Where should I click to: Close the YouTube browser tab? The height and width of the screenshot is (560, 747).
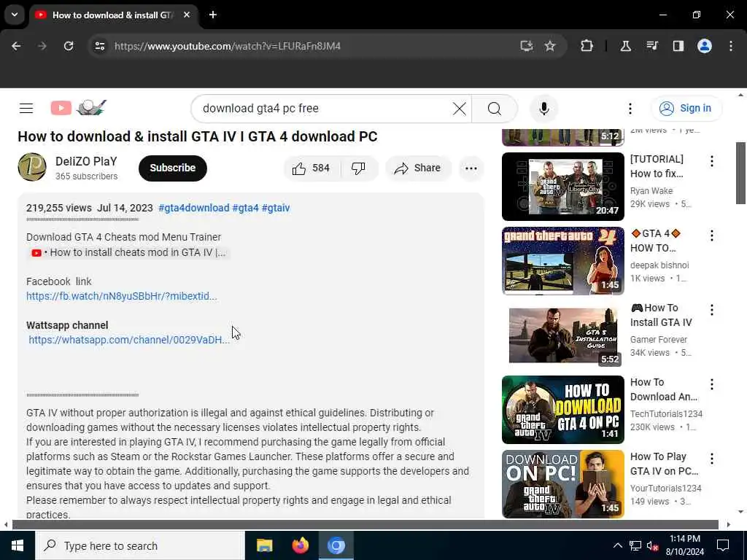point(187,15)
